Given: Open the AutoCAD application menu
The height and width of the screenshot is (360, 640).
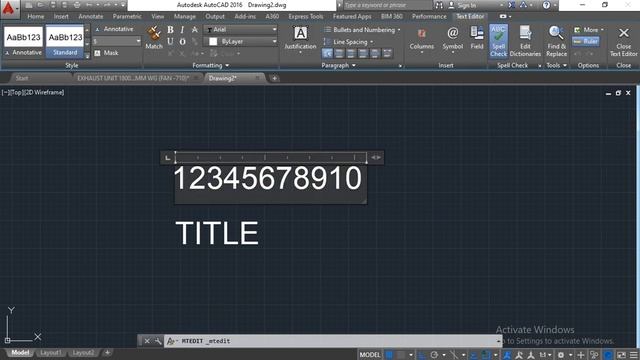Looking at the screenshot, I should point(9,9).
